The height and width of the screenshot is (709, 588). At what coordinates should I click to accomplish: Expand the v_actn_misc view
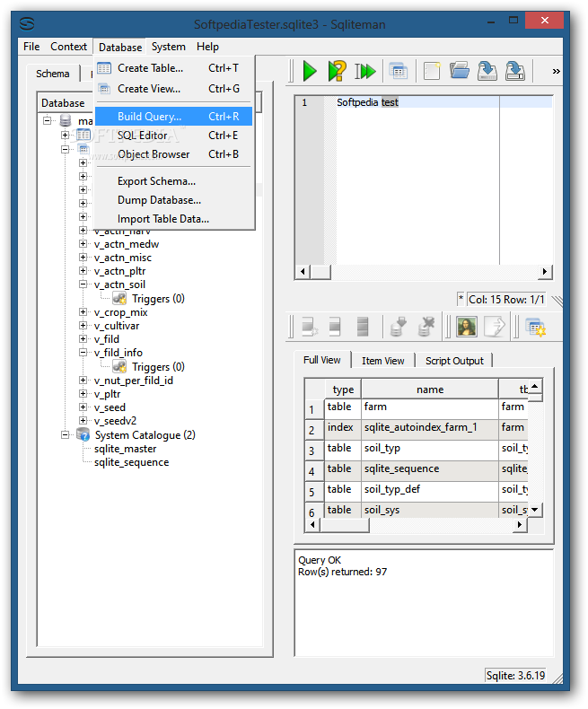pyautogui.click(x=83, y=258)
